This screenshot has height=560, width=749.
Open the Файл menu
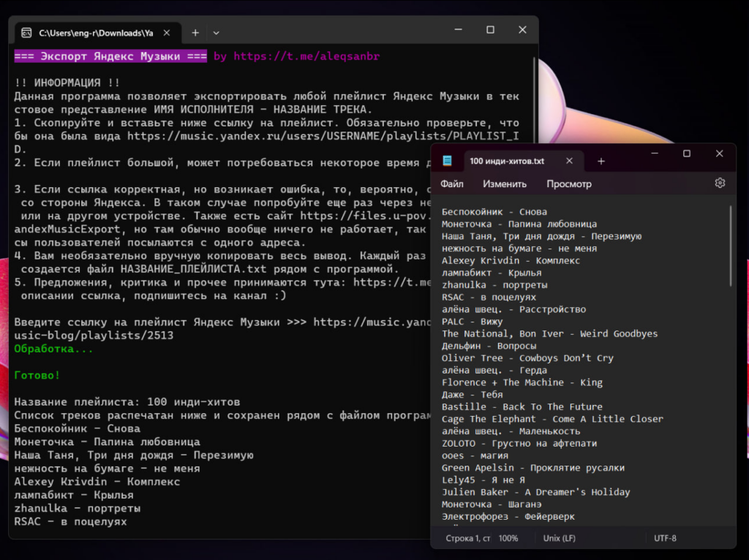click(452, 184)
